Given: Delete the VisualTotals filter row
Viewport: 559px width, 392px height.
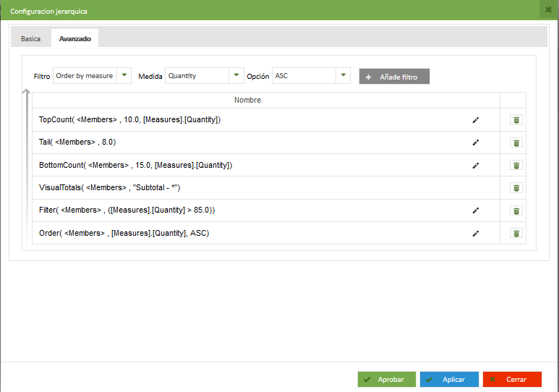Looking at the screenshot, I should [516, 188].
